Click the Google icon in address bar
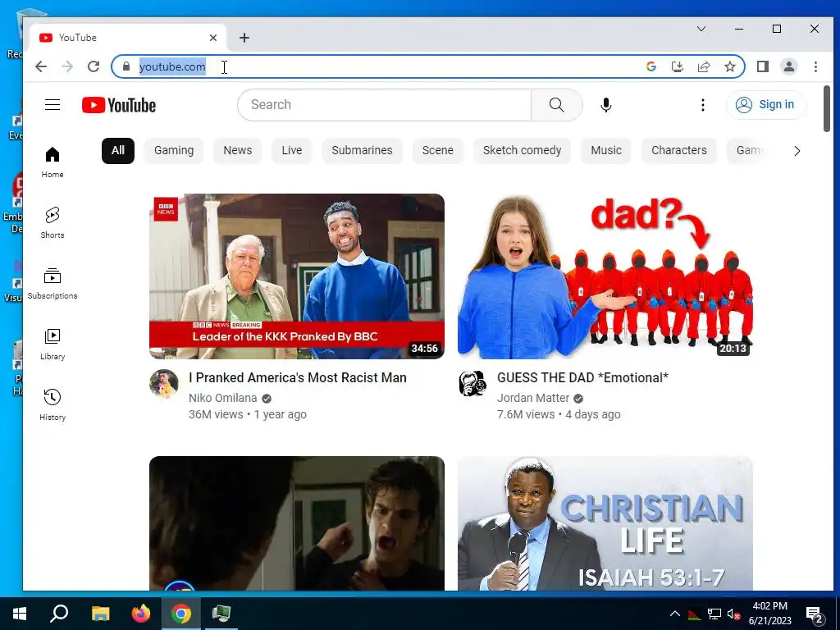Viewport: 840px width, 630px height. [x=651, y=66]
